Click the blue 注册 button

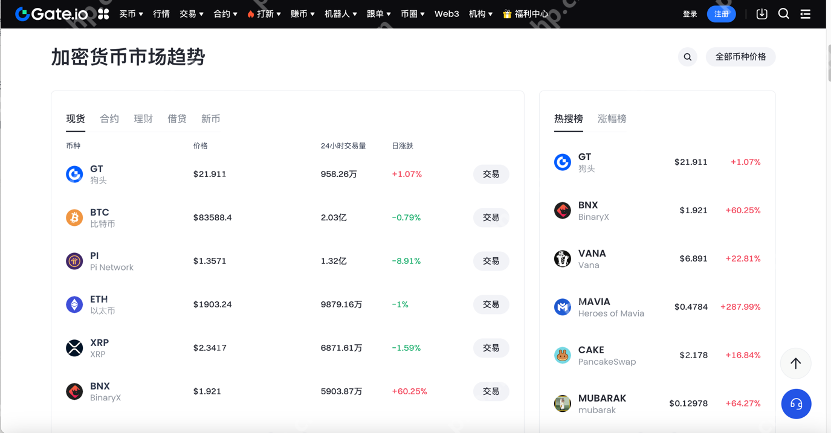click(721, 14)
